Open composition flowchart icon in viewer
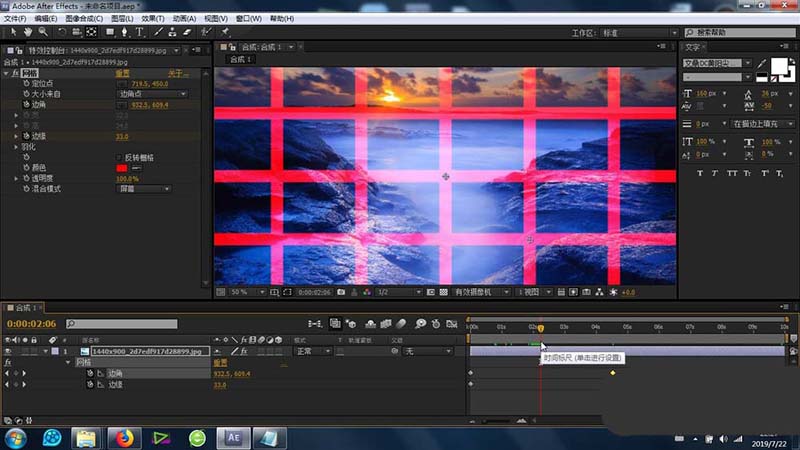This screenshot has width=800, height=450. 599,292
